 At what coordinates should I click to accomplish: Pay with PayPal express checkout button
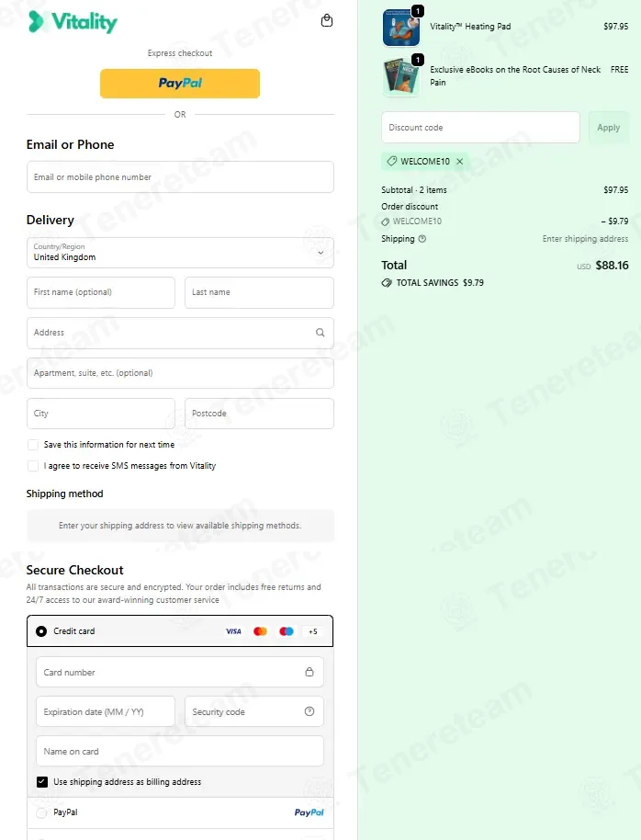tap(180, 84)
